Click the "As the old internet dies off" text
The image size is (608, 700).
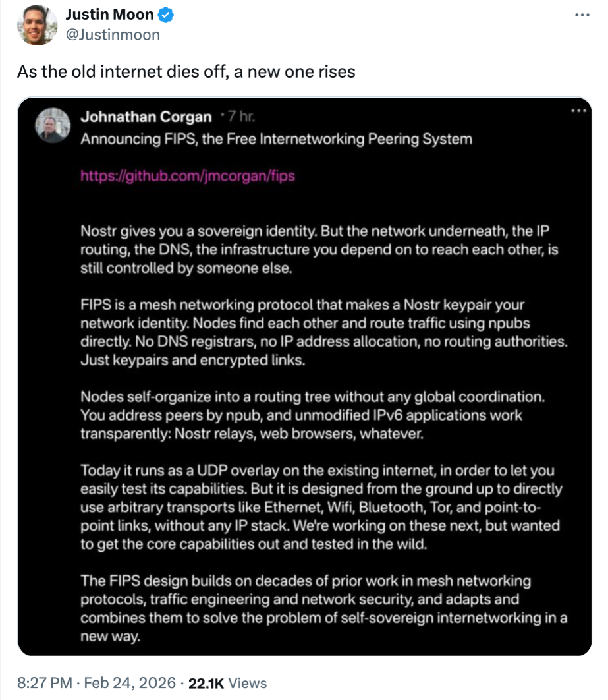pyautogui.click(x=186, y=71)
